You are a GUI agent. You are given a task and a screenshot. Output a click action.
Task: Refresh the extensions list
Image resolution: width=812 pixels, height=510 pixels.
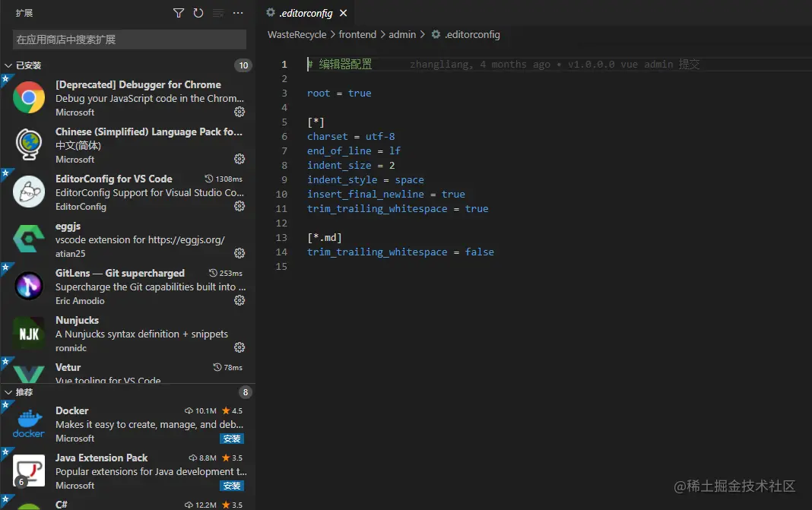[x=198, y=13]
